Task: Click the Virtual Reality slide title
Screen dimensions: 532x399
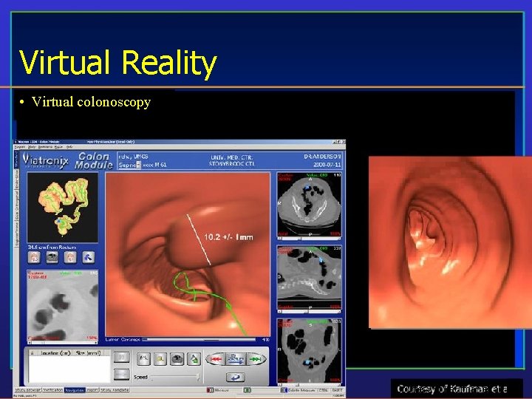Action: click(x=118, y=63)
